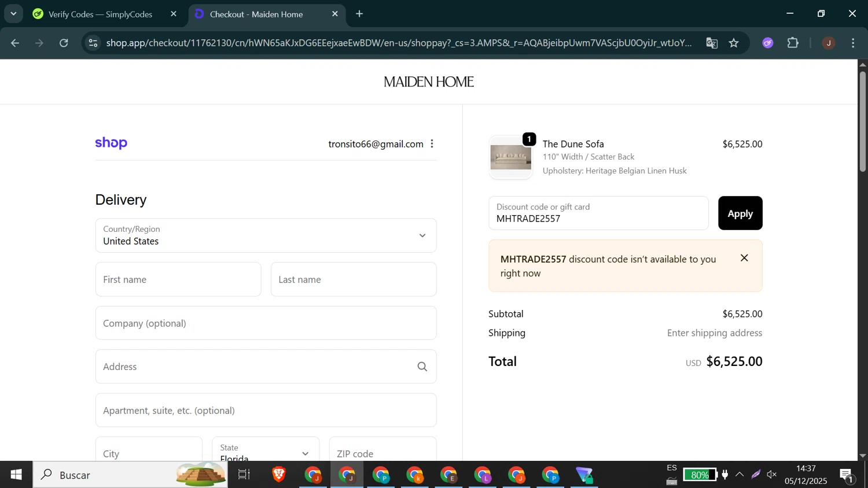Dismiss the MHTRADE2557 discount error message
Viewport: 868px width, 488px height.
pos(744,258)
